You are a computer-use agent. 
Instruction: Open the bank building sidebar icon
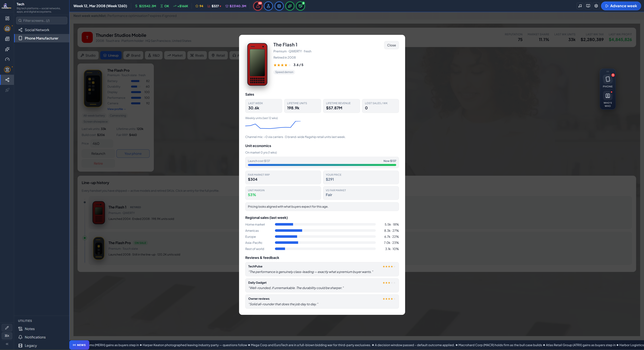coord(7,70)
